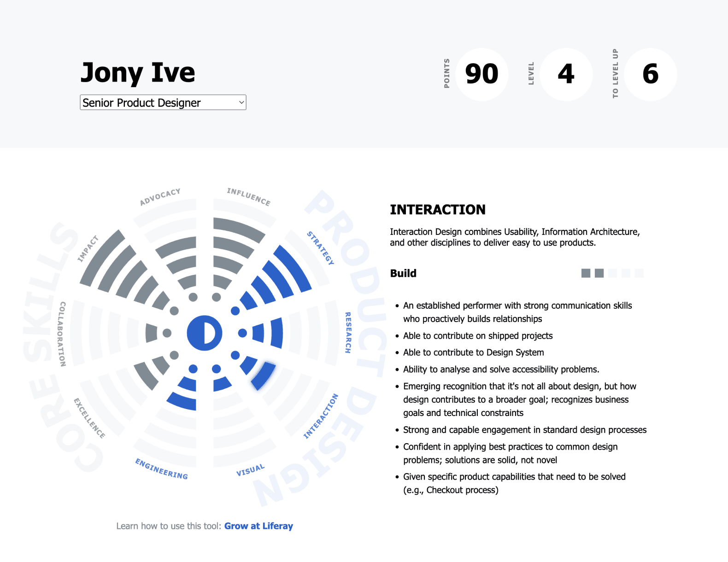
Task: Select the single gray Collaboration arc
Action: (x=151, y=333)
